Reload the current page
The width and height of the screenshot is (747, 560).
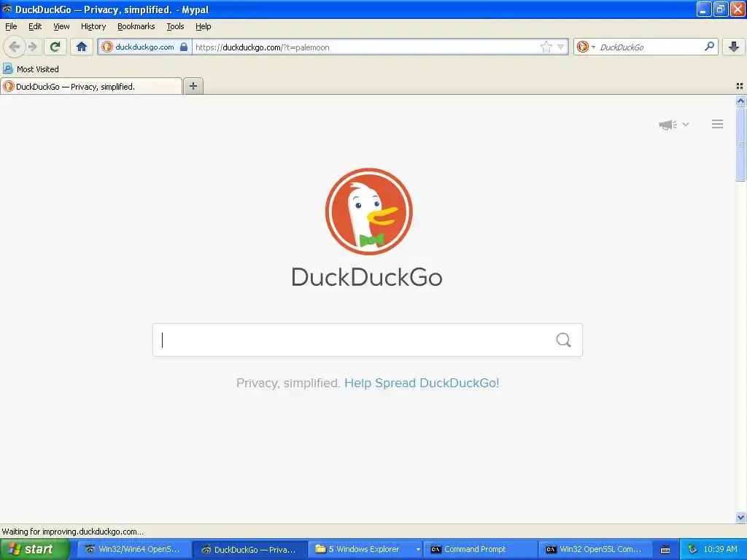point(55,47)
